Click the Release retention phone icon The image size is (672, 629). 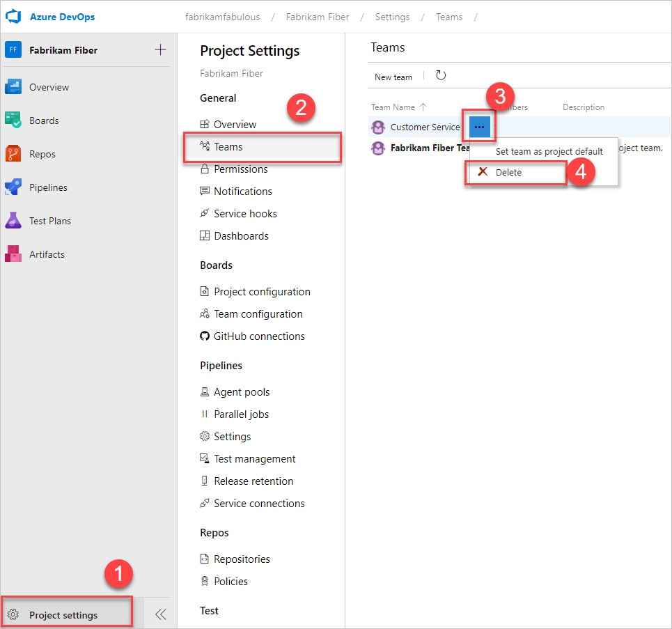pyautogui.click(x=205, y=481)
